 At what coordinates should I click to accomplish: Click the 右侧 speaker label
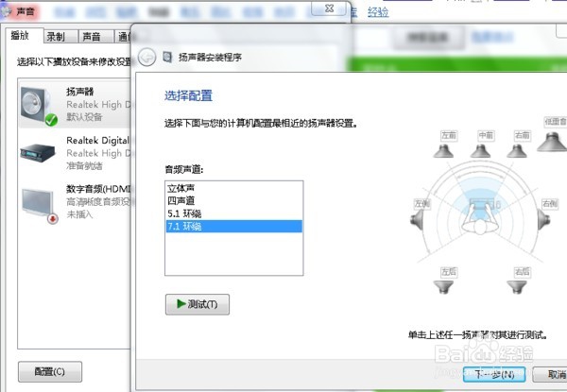click(x=550, y=204)
